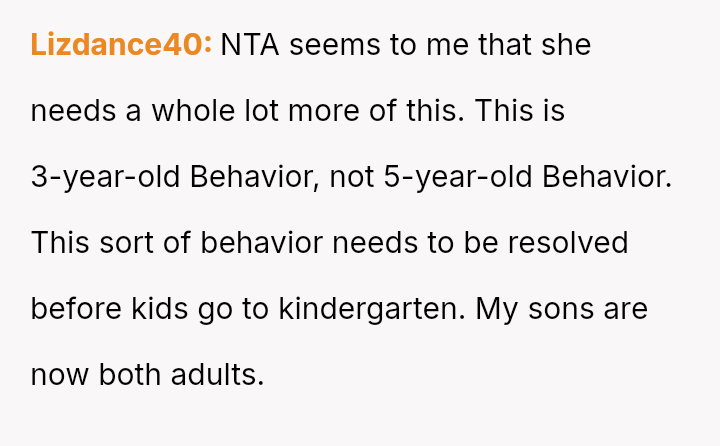Open the Lizdance40 user profile link
The height and width of the screenshot is (446, 720).
(120, 45)
